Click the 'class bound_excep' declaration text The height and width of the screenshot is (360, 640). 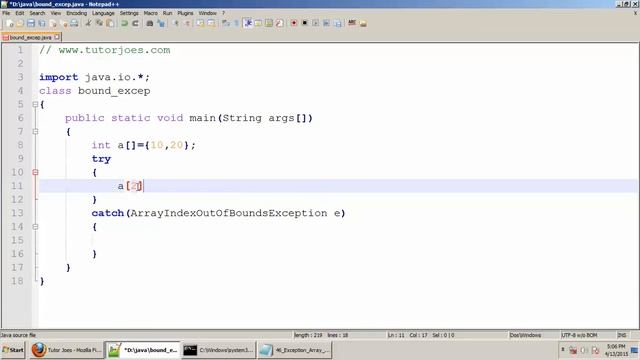(95, 91)
